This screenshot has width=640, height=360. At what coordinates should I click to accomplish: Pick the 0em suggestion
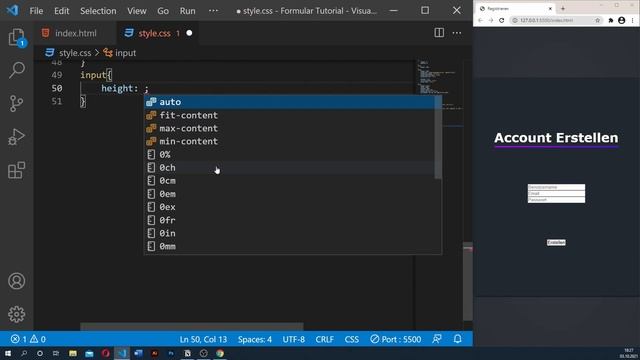tap(290, 194)
